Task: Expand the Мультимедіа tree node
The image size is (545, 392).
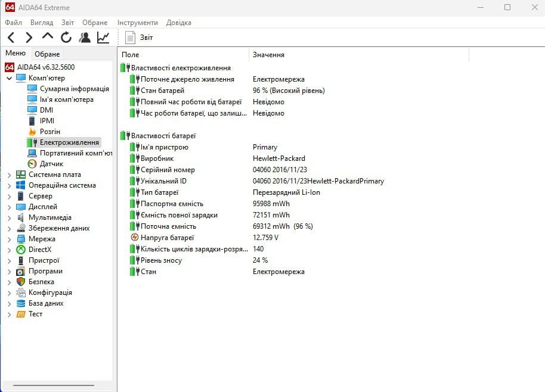Action: [10, 218]
